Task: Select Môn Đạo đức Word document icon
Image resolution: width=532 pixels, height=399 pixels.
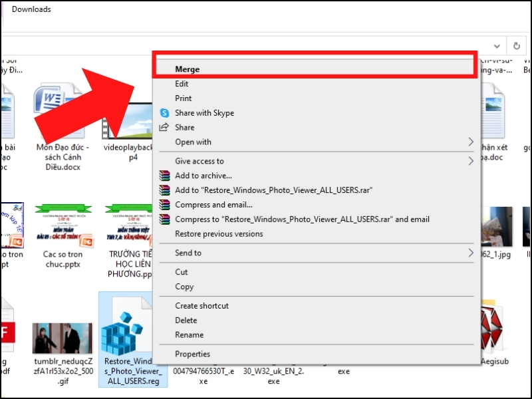Action: [59, 110]
